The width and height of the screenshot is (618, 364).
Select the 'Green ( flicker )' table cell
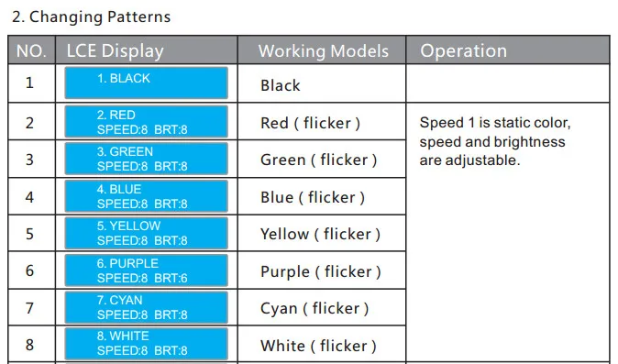point(322,160)
